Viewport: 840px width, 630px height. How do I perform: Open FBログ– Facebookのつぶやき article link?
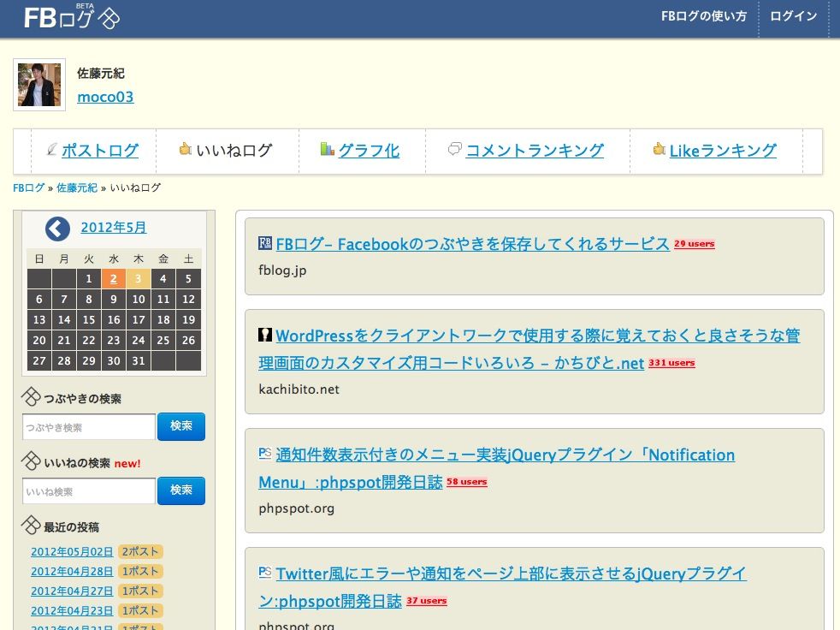pos(472,244)
